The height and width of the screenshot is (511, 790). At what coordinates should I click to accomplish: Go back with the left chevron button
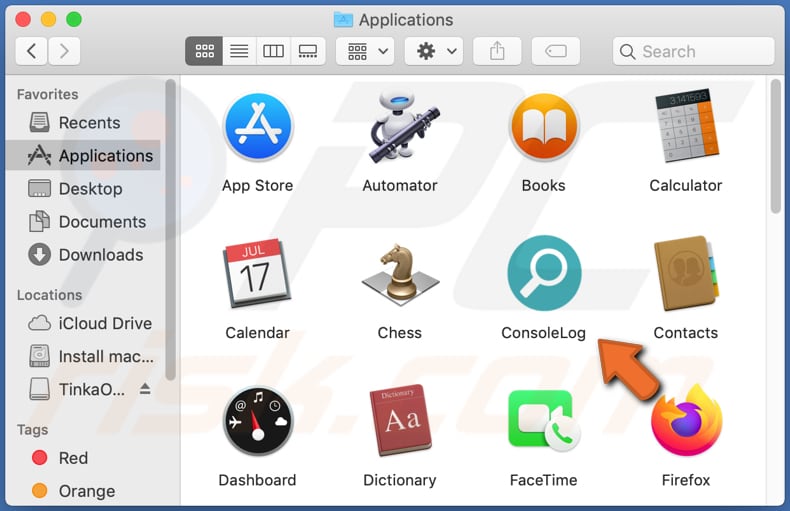(x=31, y=51)
